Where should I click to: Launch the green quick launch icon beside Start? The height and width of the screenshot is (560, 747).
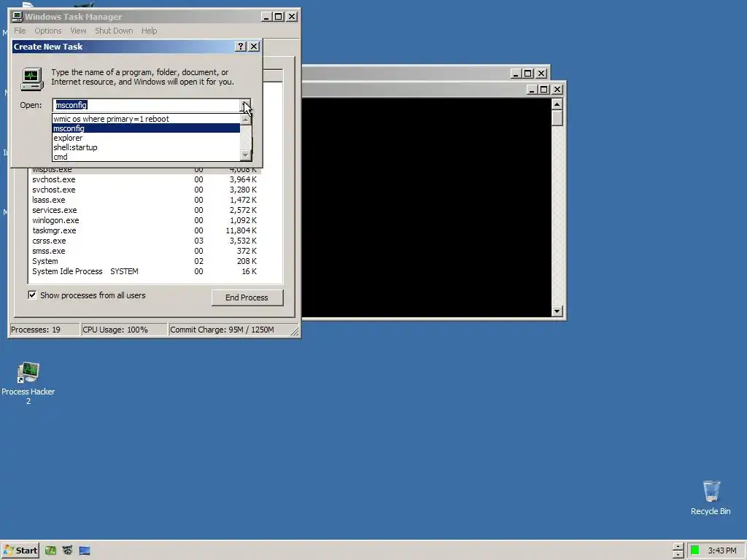pyautogui.click(x=50, y=551)
